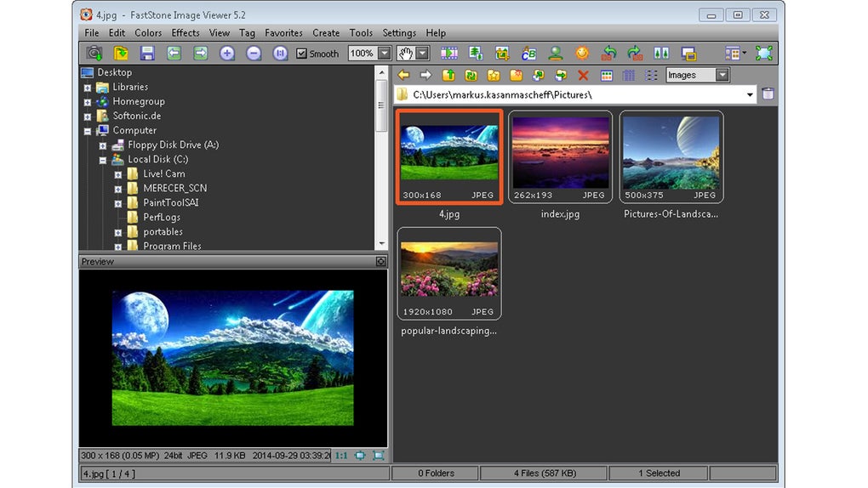The width and height of the screenshot is (868, 488).
Task: Open the File menu
Action: pyautogui.click(x=92, y=32)
